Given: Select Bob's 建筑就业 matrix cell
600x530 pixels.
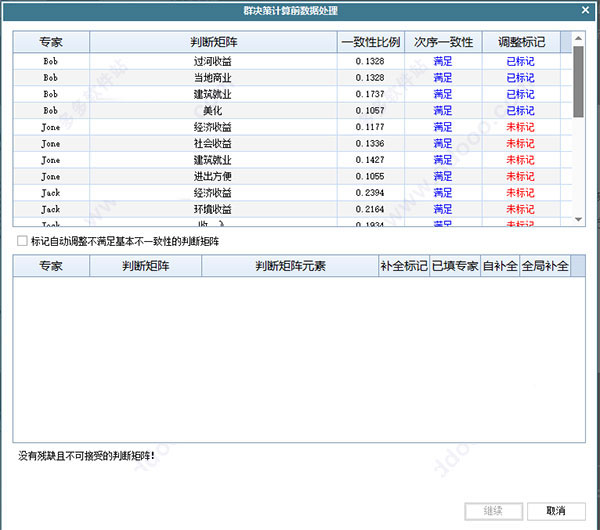Looking at the screenshot, I should coord(213,94).
